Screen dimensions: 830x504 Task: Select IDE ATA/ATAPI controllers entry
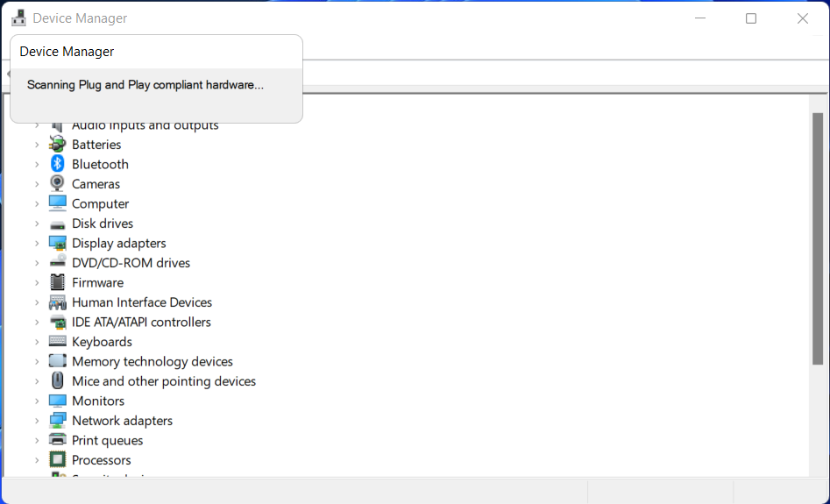point(141,322)
